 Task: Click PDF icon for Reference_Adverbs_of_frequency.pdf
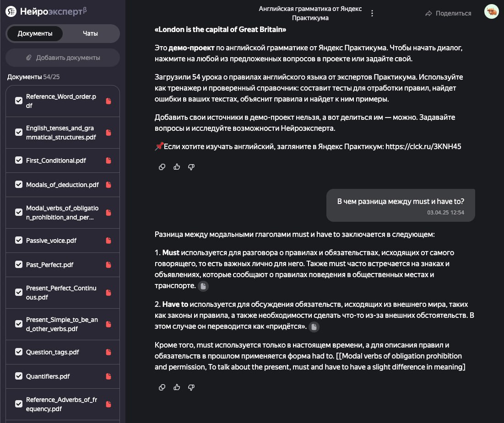coord(108,404)
